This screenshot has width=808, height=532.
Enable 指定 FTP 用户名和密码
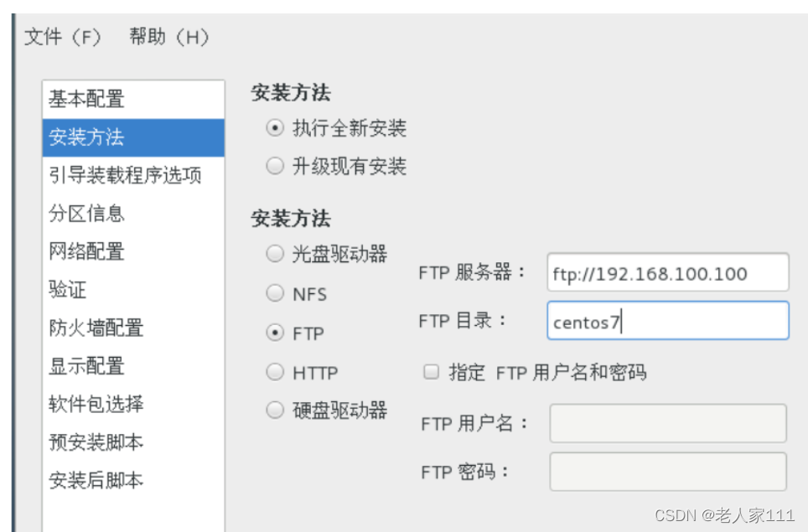pos(431,371)
